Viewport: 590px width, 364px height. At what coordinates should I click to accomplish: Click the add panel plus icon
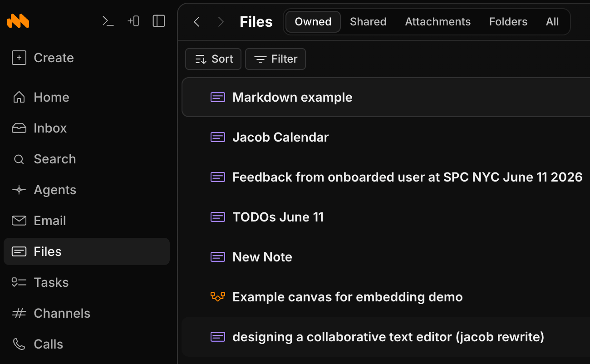[133, 21]
